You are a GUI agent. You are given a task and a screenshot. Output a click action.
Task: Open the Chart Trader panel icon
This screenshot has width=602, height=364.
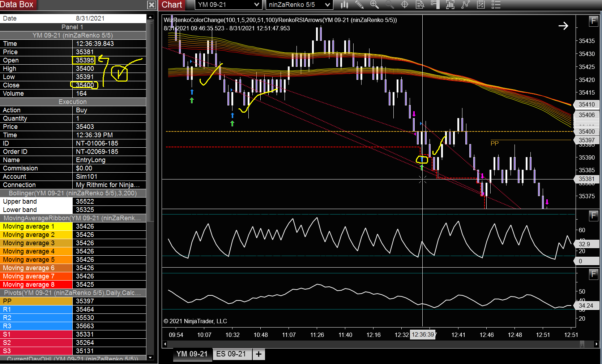tap(435, 5)
